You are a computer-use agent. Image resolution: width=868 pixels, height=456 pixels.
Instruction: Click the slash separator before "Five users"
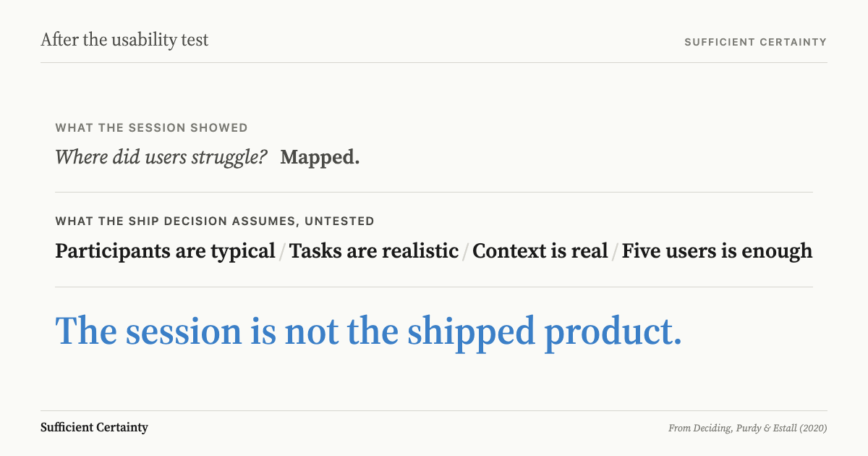[615, 252]
